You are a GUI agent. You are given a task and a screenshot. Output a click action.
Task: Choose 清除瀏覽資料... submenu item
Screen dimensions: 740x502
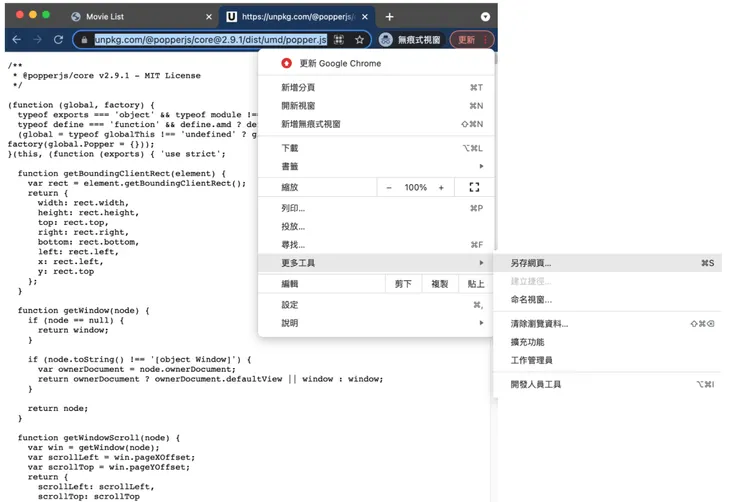pos(608,324)
